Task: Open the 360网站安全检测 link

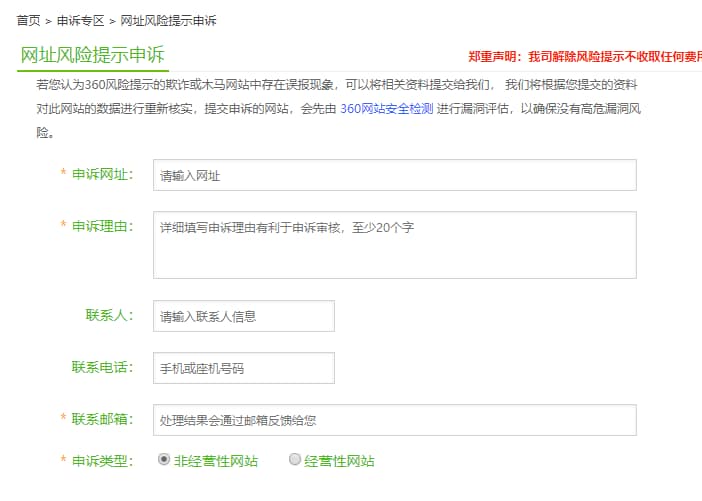Action: point(386,109)
